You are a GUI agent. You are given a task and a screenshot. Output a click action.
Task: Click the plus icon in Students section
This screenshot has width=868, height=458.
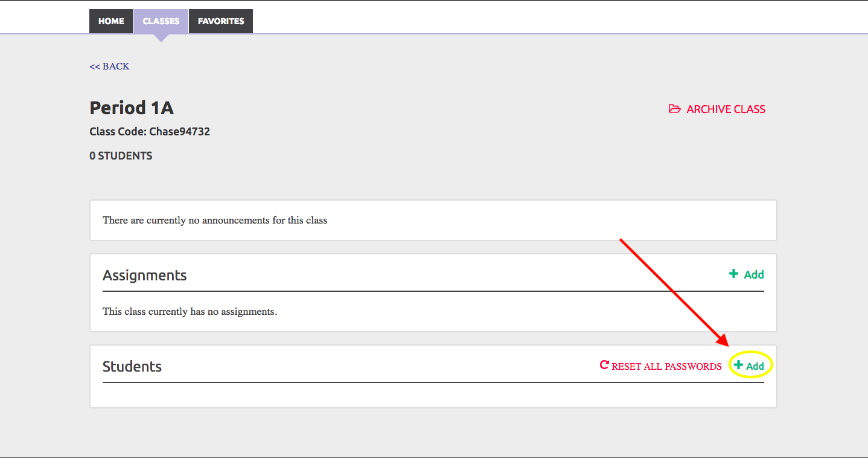click(x=738, y=365)
